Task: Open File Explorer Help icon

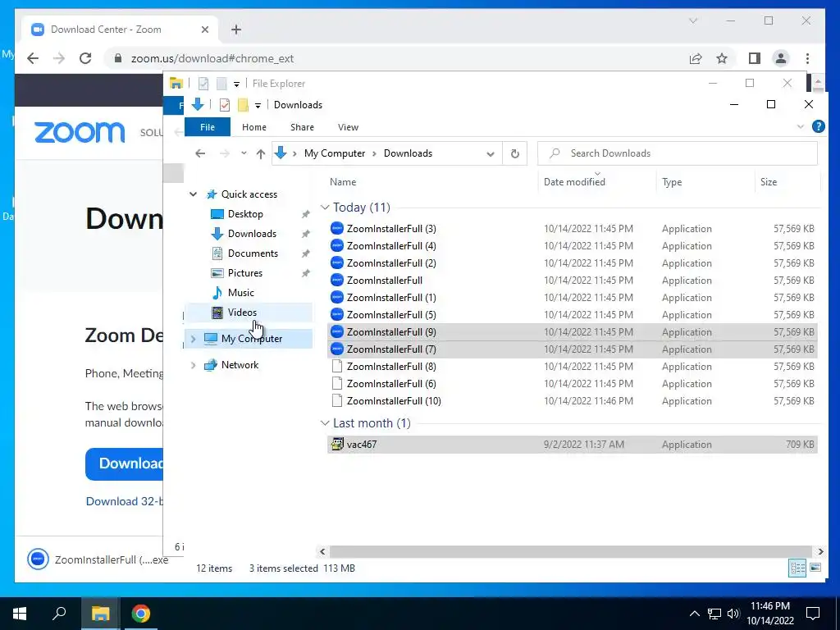Action: (x=818, y=126)
